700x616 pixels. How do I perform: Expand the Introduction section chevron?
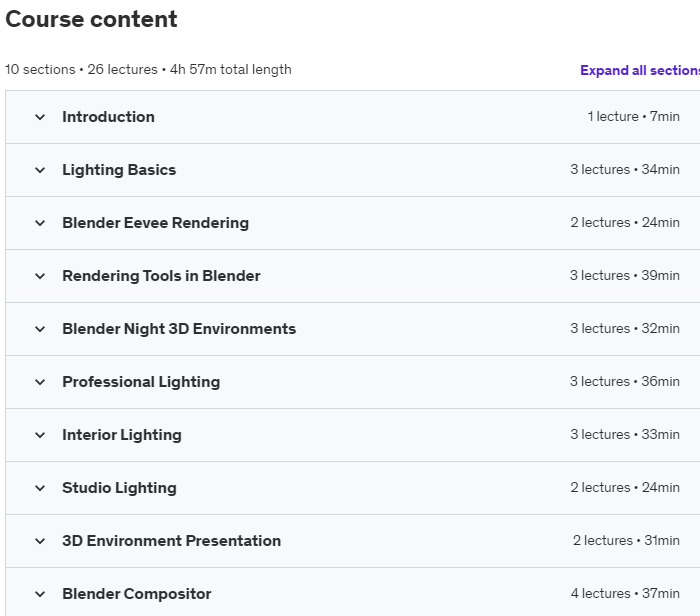[40, 117]
